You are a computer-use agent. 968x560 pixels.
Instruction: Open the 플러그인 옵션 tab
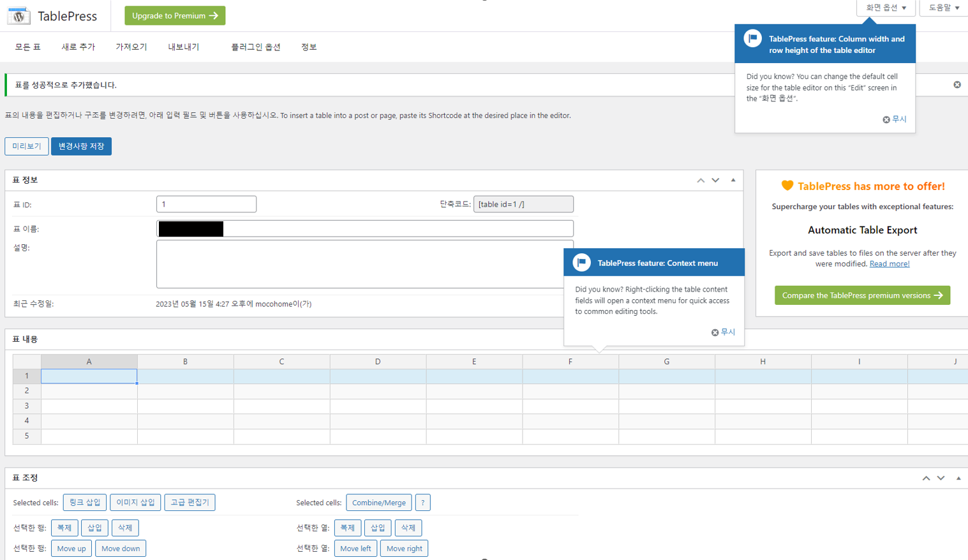pos(256,47)
